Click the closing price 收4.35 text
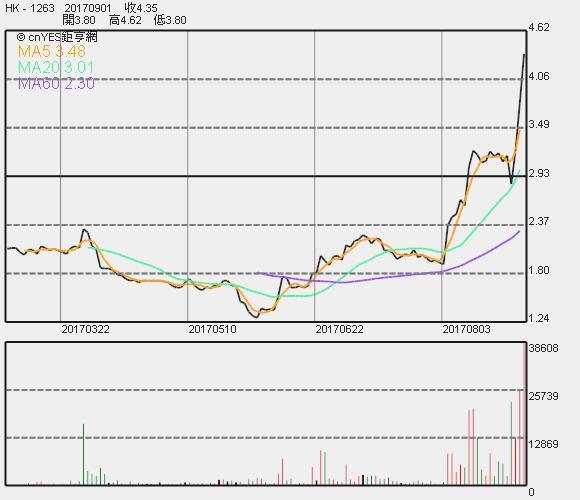This screenshot has width=580, height=500. 141,8
